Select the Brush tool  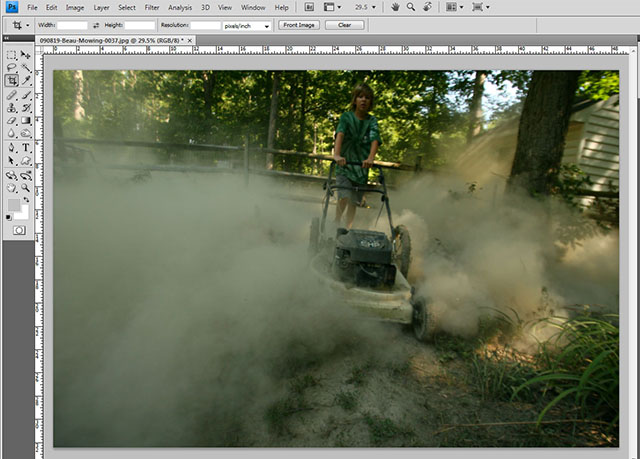[x=26, y=95]
